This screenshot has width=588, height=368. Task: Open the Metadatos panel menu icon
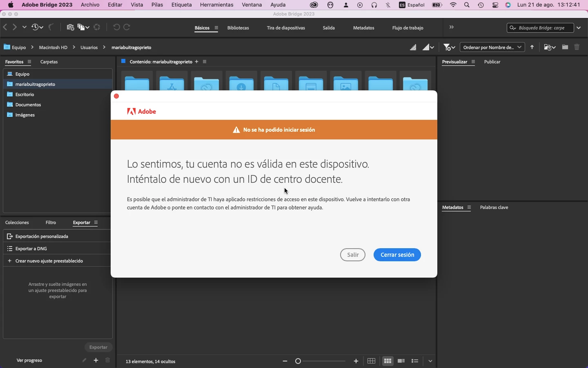point(470,208)
